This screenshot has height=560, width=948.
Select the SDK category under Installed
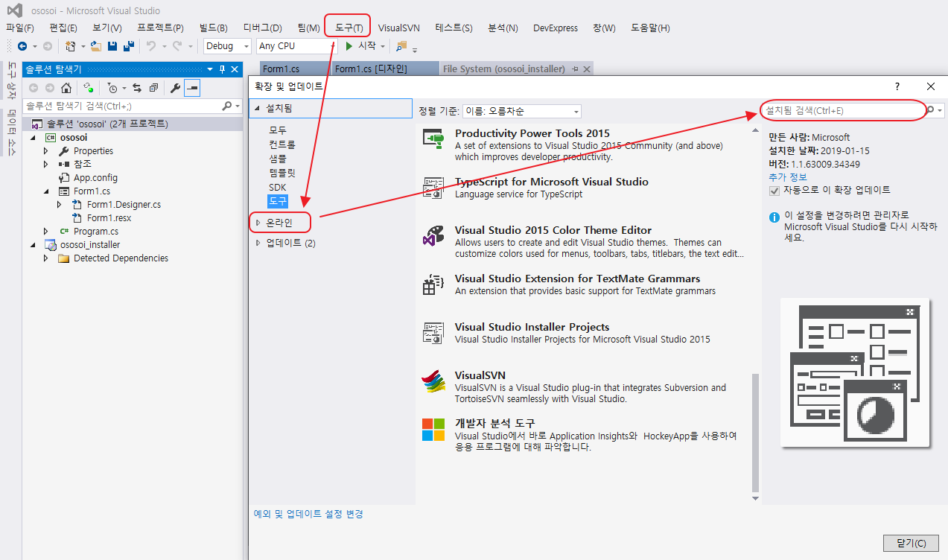(277, 187)
